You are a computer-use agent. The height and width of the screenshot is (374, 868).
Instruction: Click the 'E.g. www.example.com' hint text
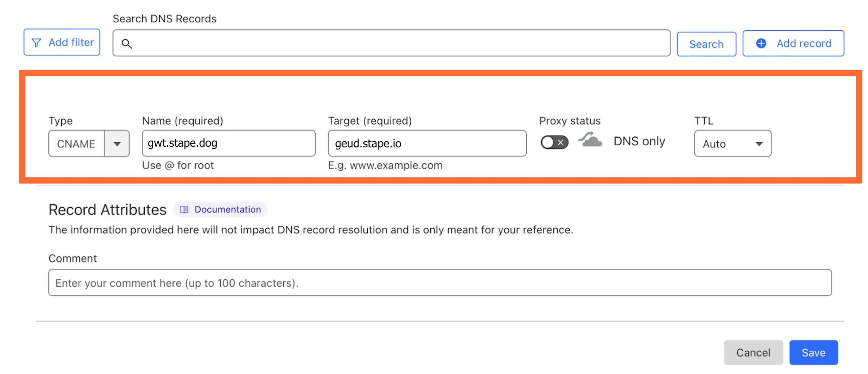[385, 165]
